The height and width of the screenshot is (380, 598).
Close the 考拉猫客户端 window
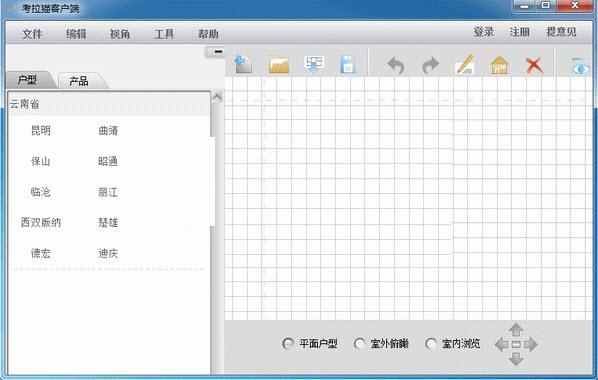[x=575, y=5]
